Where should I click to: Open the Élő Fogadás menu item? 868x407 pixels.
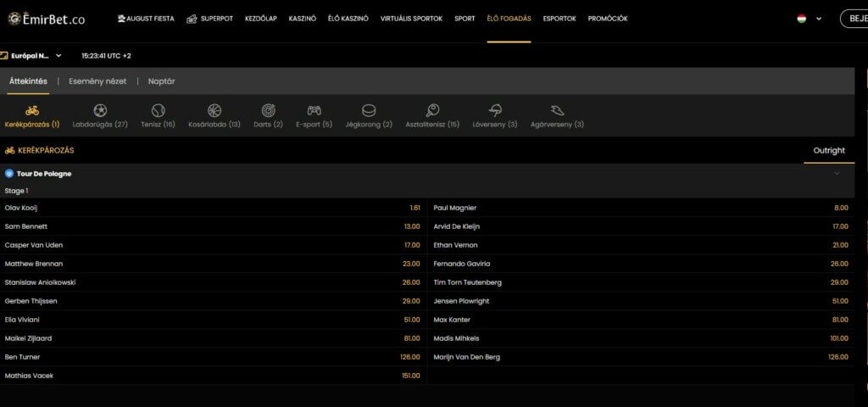point(509,19)
